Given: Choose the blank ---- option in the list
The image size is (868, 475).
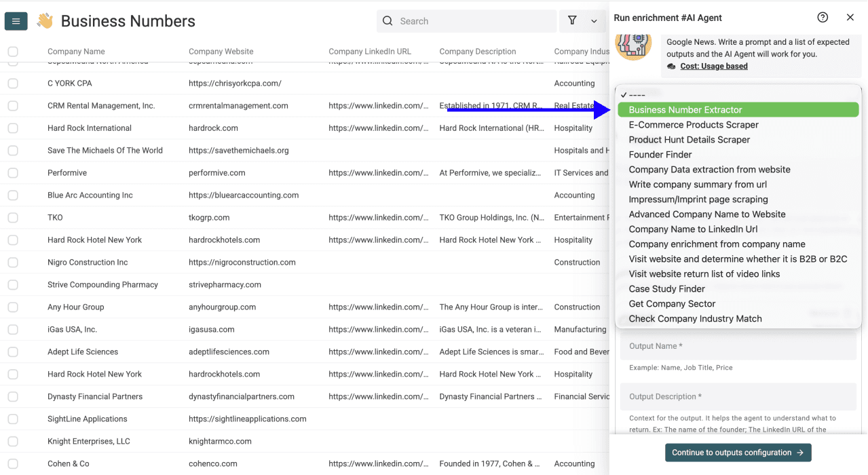Looking at the screenshot, I should click(x=639, y=93).
